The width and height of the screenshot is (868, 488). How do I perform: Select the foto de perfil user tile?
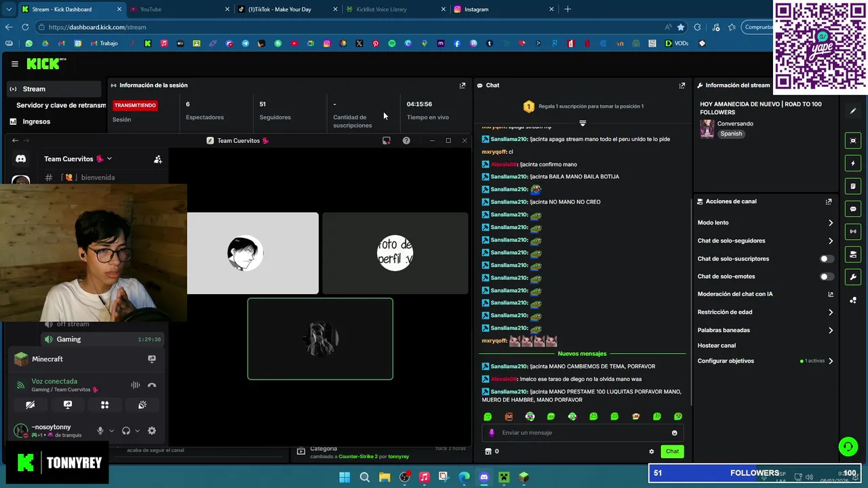(x=395, y=253)
